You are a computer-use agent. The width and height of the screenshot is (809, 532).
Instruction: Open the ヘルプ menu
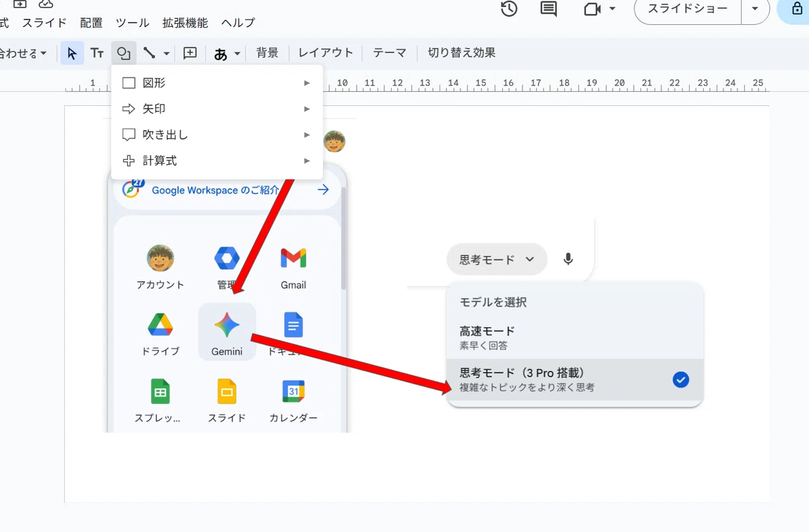pyautogui.click(x=238, y=23)
